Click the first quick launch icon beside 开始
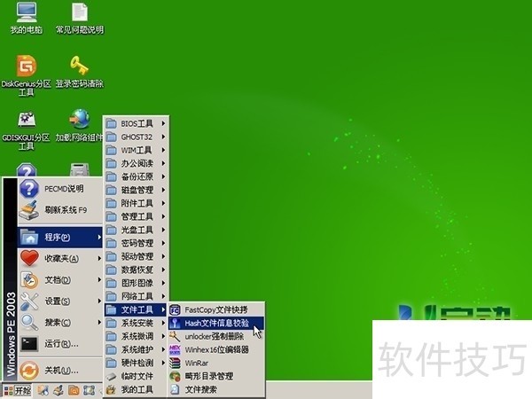The height and width of the screenshot is (399, 532). (43, 390)
